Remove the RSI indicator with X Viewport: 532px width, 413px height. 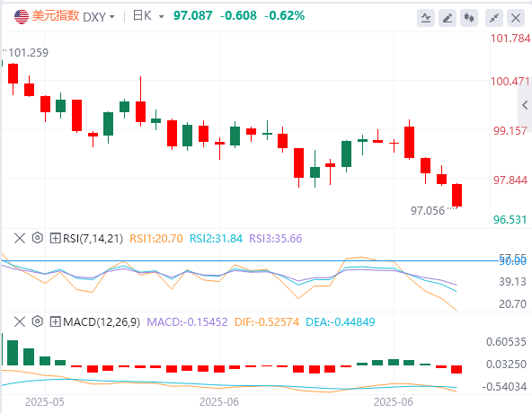(20, 238)
